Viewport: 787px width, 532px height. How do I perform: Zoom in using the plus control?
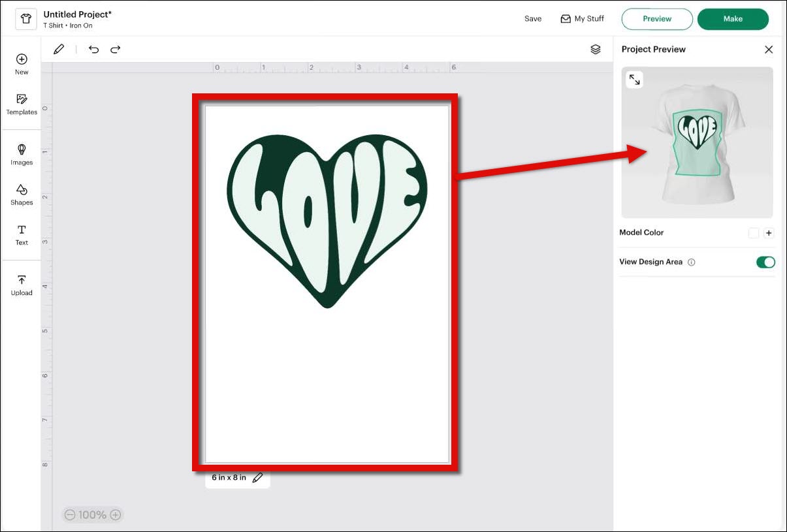[x=116, y=514]
